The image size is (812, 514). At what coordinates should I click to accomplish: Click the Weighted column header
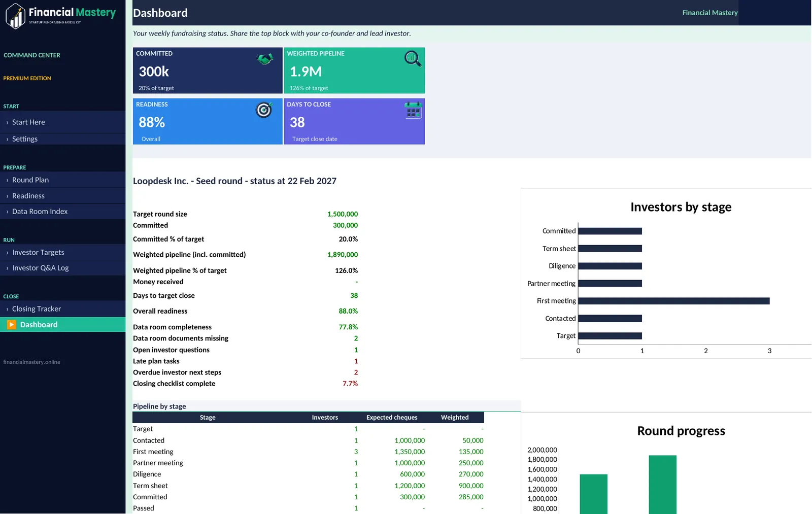455,418
